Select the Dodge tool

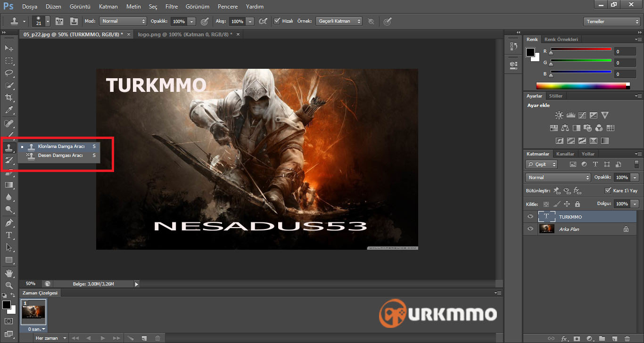pos(9,210)
